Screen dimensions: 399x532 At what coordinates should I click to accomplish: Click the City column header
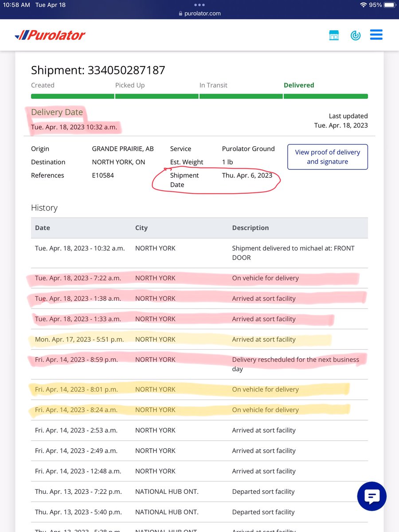[141, 228]
